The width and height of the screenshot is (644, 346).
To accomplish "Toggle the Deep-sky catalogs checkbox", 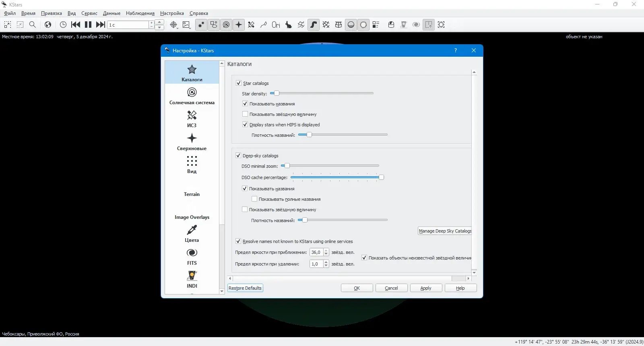I will [238, 156].
